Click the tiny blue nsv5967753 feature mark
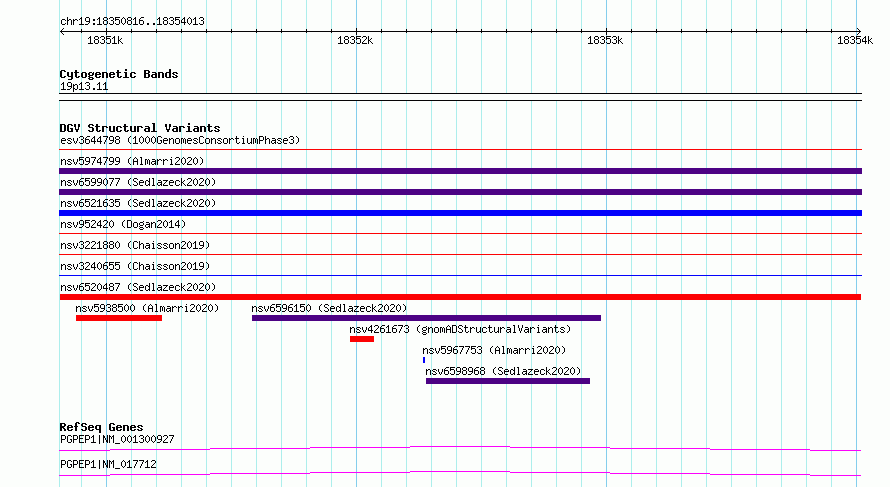Screen dimensions: 890x487 [424, 360]
